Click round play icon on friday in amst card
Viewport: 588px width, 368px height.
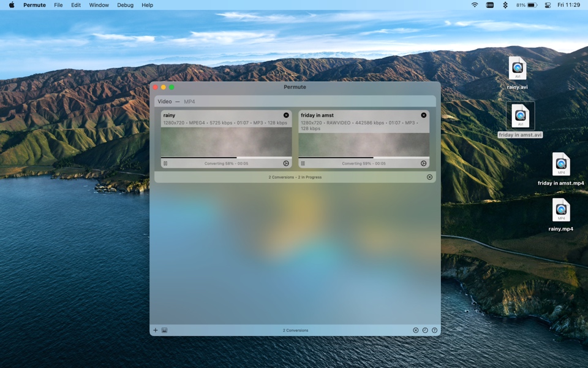pyautogui.click(x=423, y=164)
